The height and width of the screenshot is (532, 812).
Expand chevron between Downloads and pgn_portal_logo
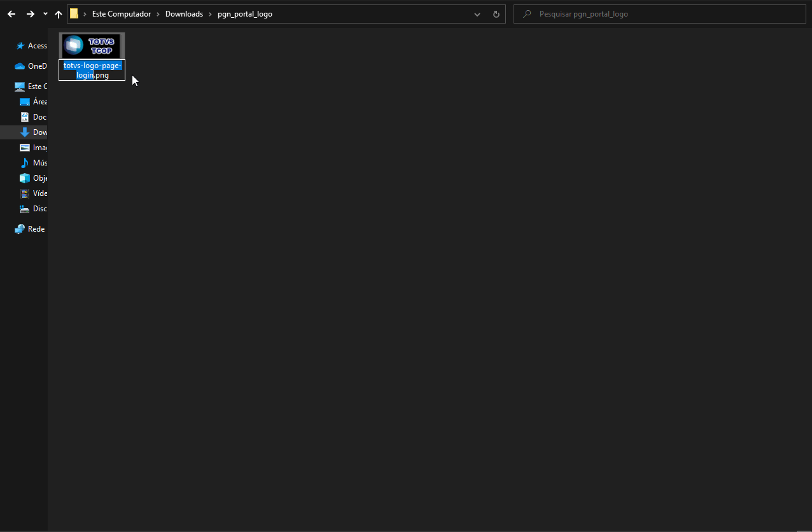point(211,14)
